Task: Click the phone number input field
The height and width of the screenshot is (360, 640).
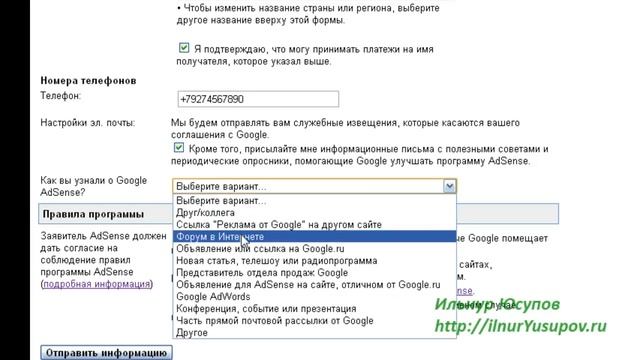Action: (x=258, y=99)
